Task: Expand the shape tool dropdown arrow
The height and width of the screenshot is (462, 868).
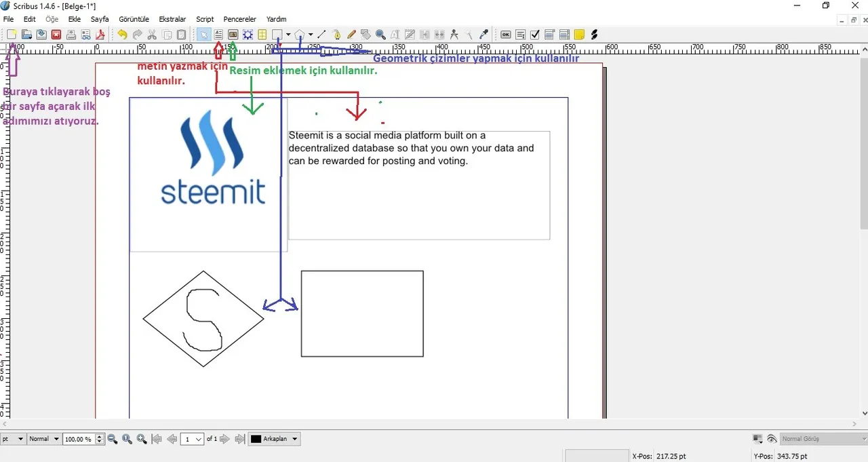Action: coord(288,35)
